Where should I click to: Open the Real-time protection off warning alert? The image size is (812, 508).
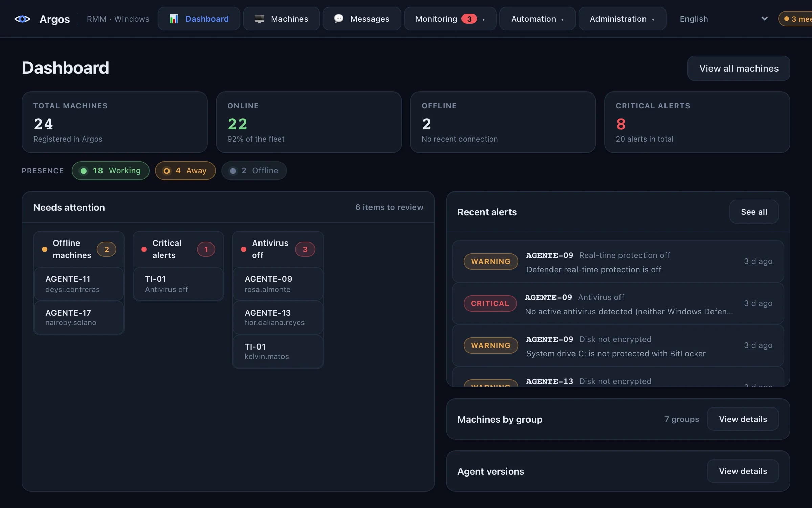pyautogui.click(x=618, y=261)
